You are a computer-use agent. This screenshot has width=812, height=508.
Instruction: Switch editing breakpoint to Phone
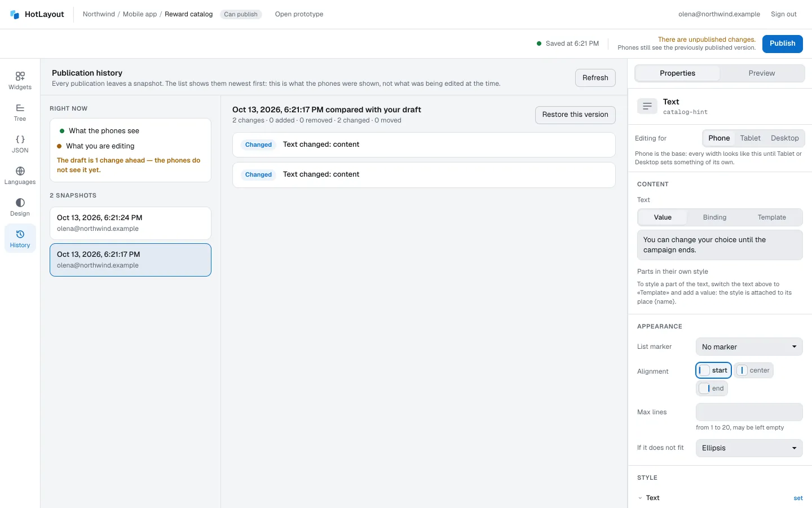(719, 138)
